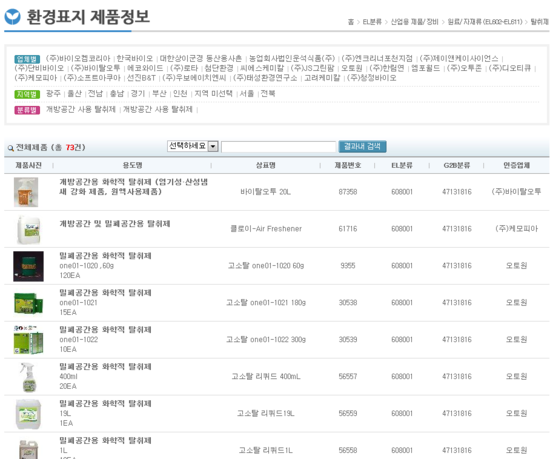
Task: Select product number 9355
Action: point(348,266)
